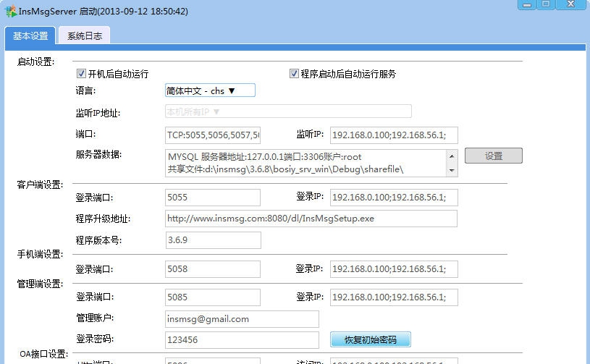This screenshot has width=590, height=364.
Task: Click the 客户端设置 登录IP field
Action: [x=394, y=198]
